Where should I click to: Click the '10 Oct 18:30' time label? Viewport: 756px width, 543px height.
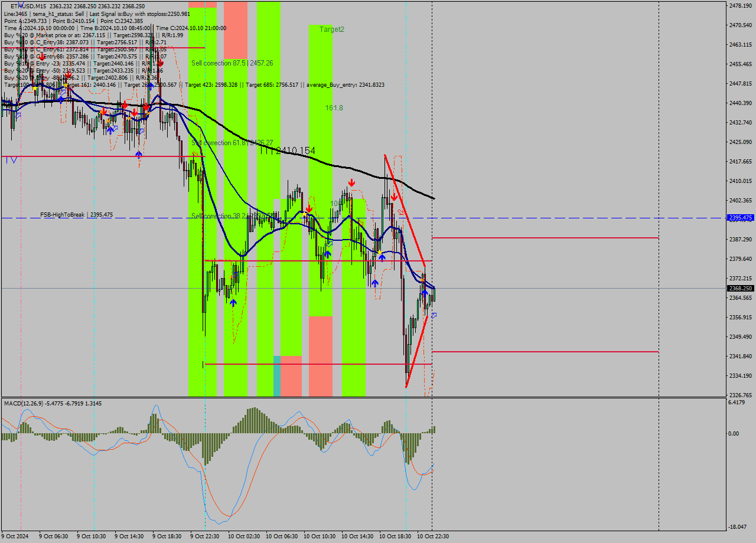click(395, 537)
